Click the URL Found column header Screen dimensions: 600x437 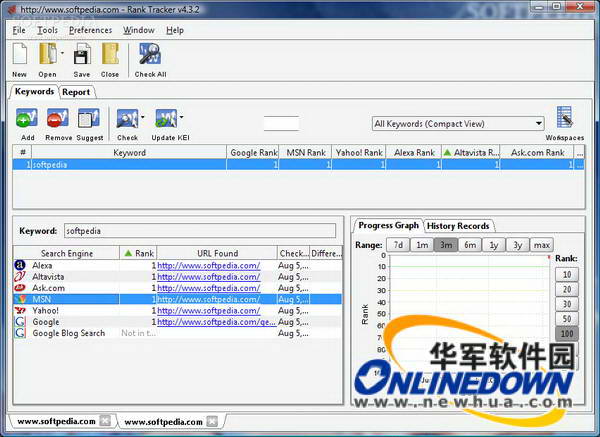(217, 253)
